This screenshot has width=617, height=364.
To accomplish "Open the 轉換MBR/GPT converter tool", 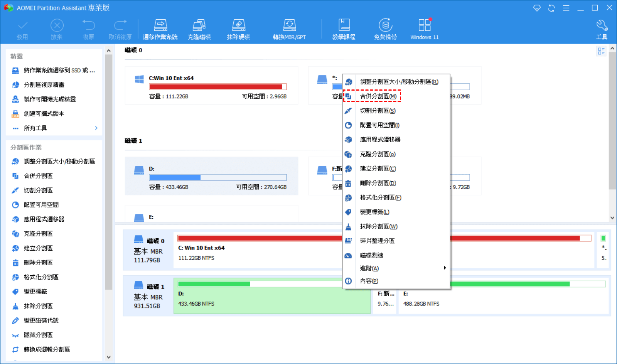I will [x=289, y=29].
